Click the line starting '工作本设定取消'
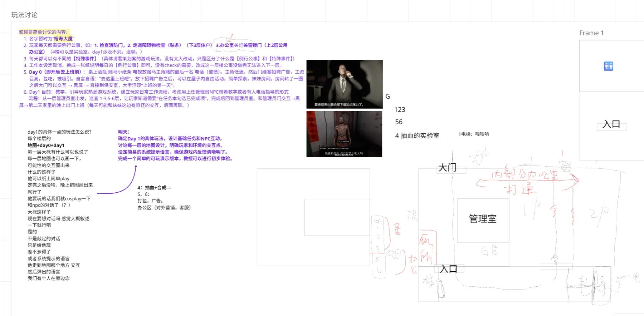Image resolution: width=644 pixels, height=316 pixels. 156,65
